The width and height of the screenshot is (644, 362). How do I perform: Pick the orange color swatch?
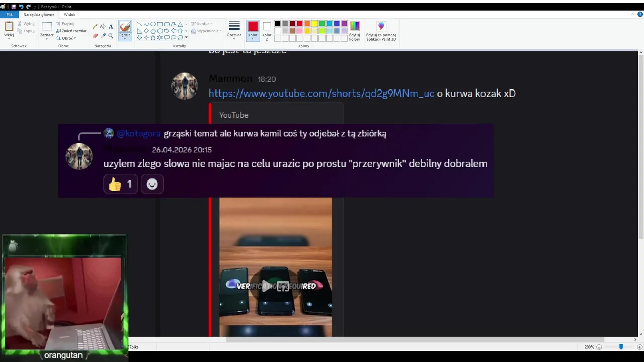pos(307,24)
